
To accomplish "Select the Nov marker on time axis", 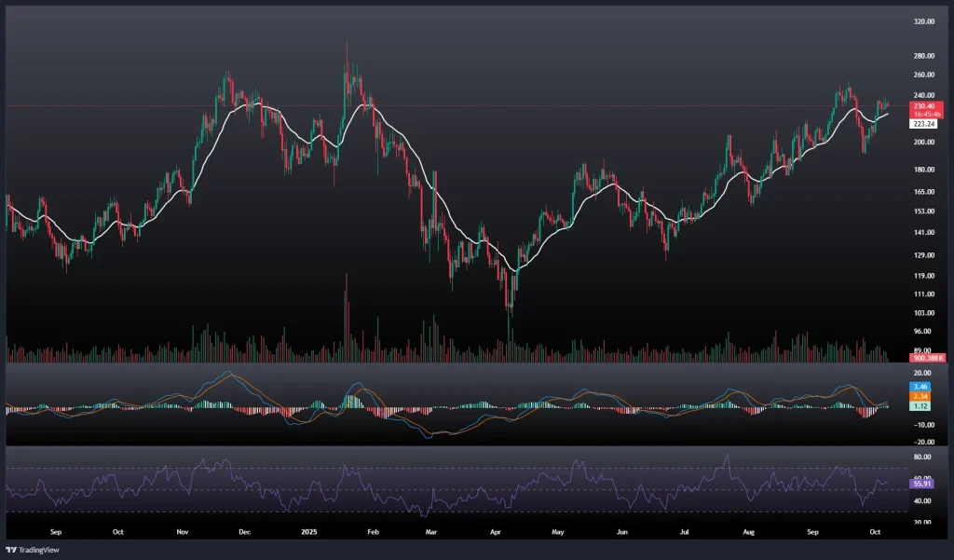I will click(x=183, y=532).
